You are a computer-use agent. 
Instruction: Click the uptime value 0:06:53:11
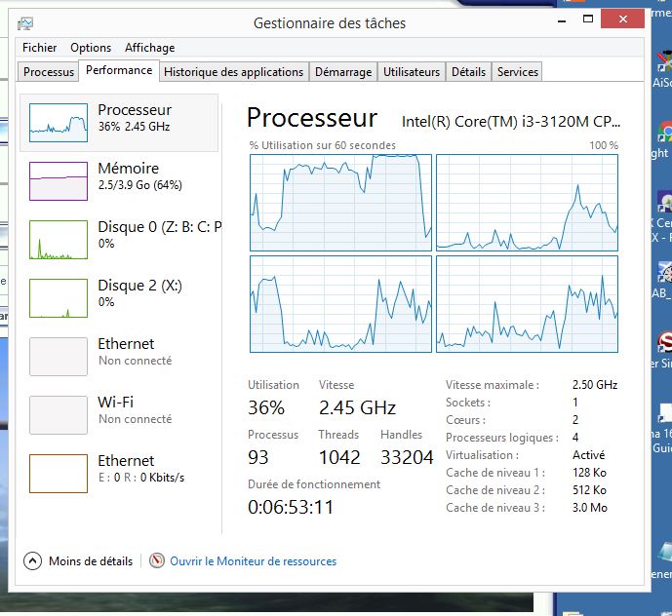coord(291,507)
